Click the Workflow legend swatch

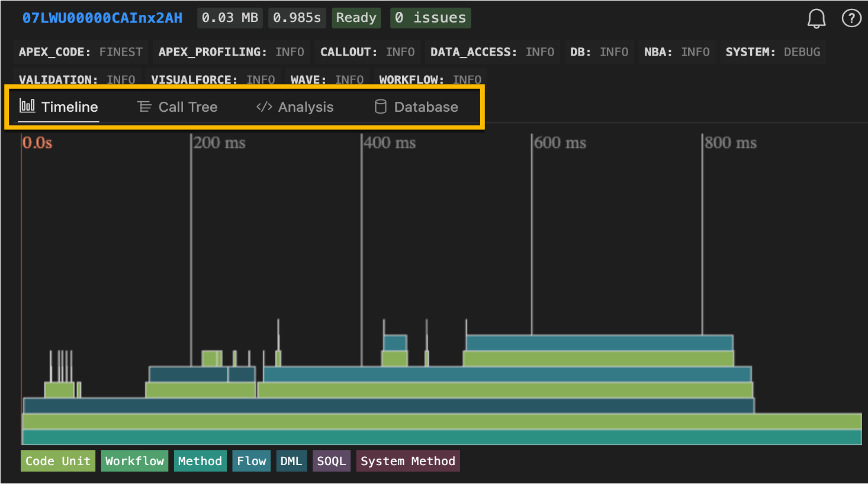click(134, 461)
